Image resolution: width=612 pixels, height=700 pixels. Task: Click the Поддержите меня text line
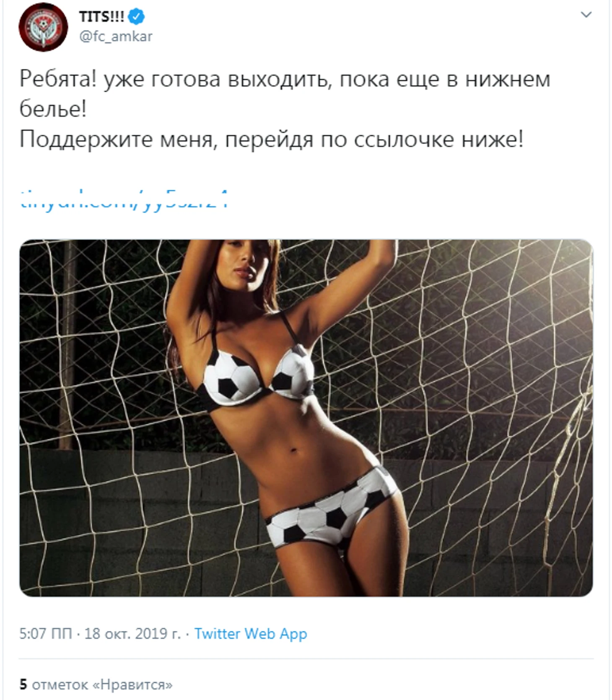[272, 139]
